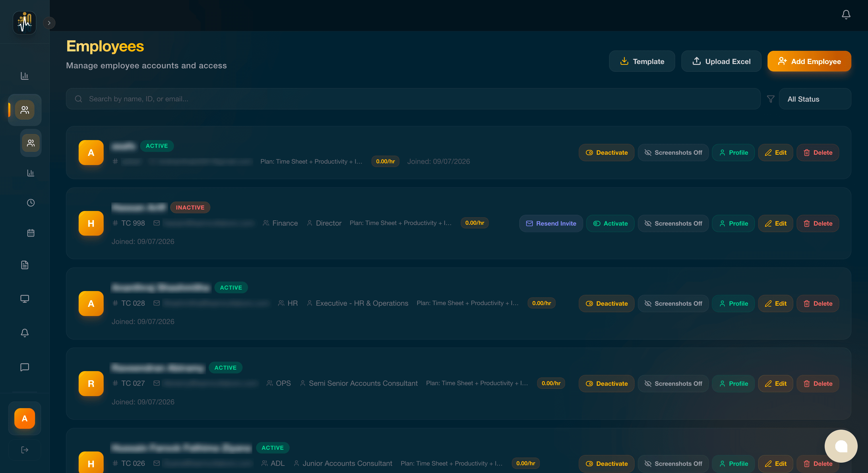Select the Employees sub-item in the sidebar
This screenshot has width=868, height=473.
coord(31,143)
